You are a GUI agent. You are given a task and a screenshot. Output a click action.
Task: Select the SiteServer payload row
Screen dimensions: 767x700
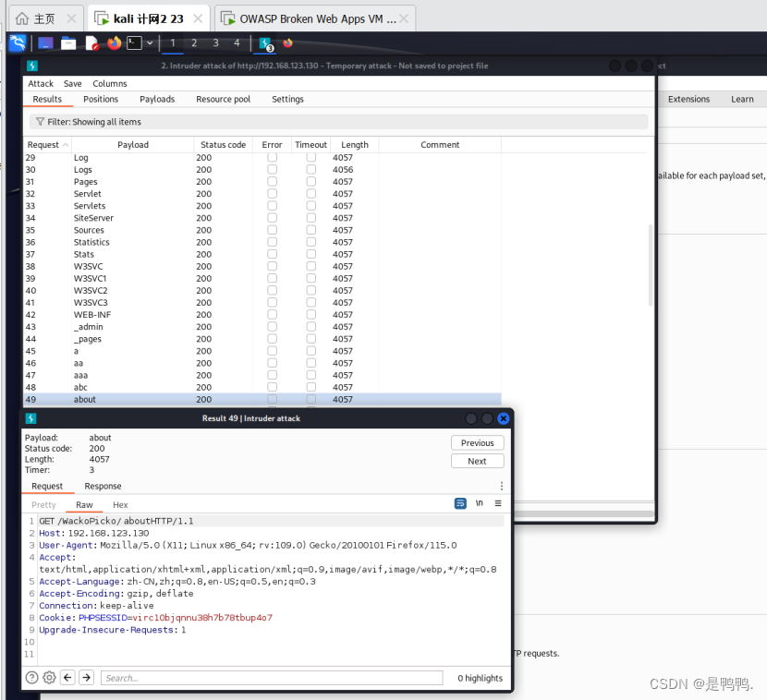coord(262,218)
